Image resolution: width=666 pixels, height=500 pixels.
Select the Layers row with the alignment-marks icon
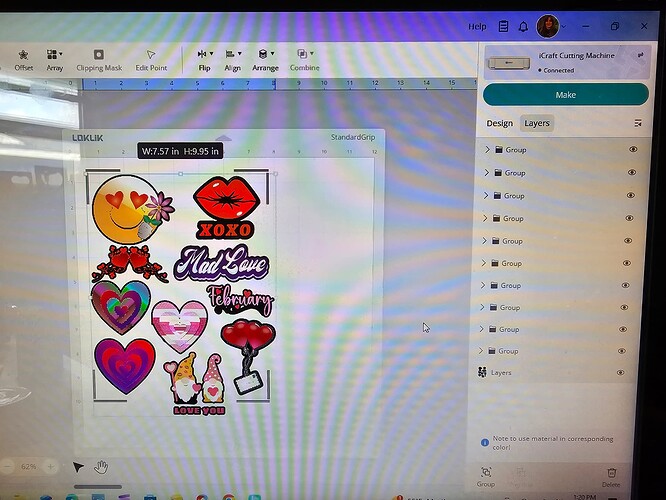click(552, 373)
